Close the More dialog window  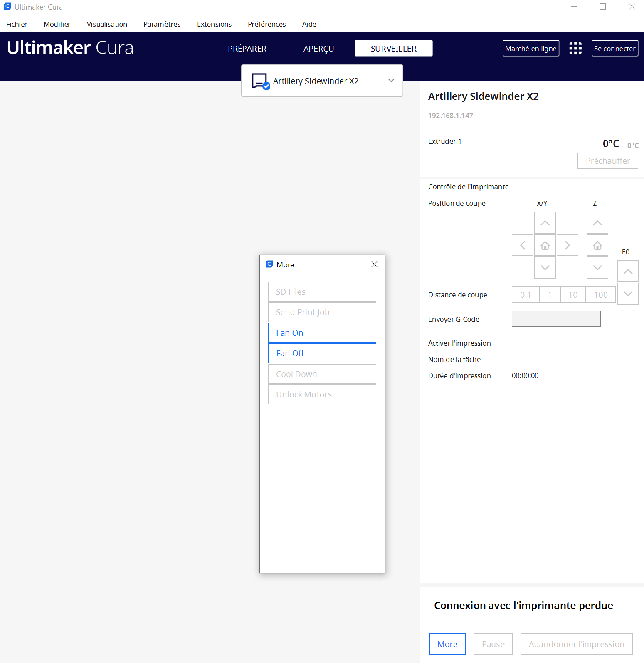coord(374,264)
